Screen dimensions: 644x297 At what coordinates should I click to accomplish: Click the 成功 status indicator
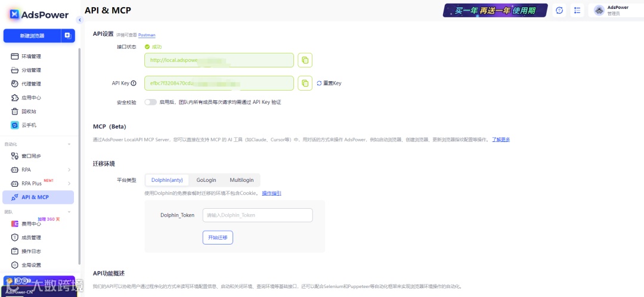(153, 47)
